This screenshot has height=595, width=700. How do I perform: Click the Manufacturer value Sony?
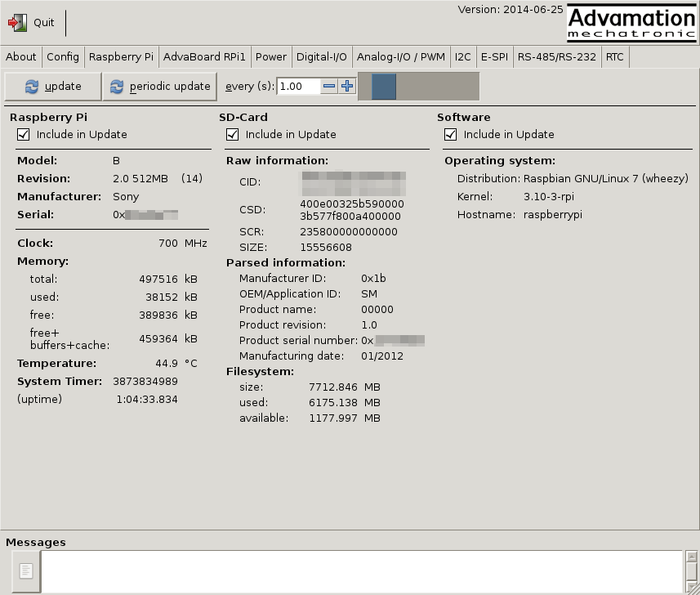tap(126, 196)
